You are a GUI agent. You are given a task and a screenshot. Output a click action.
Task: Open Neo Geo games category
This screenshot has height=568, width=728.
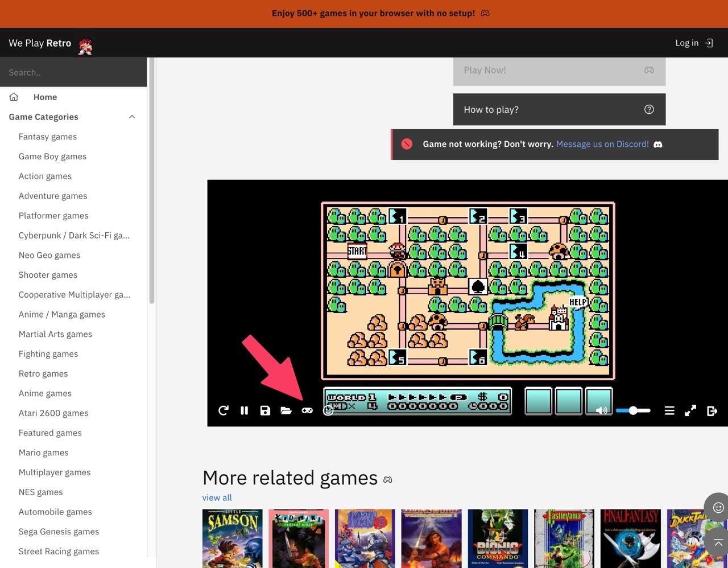pos(49,255)
